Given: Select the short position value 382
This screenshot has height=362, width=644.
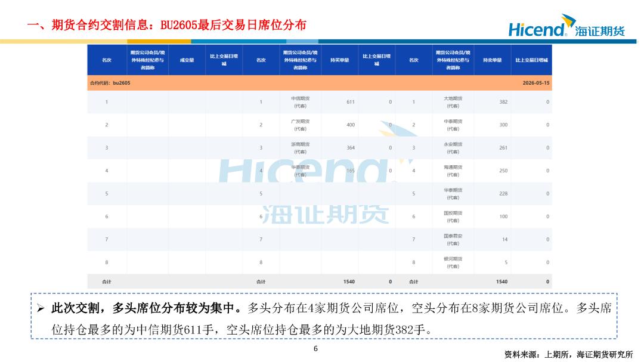Looking at the screenshot, I should 503,102.
